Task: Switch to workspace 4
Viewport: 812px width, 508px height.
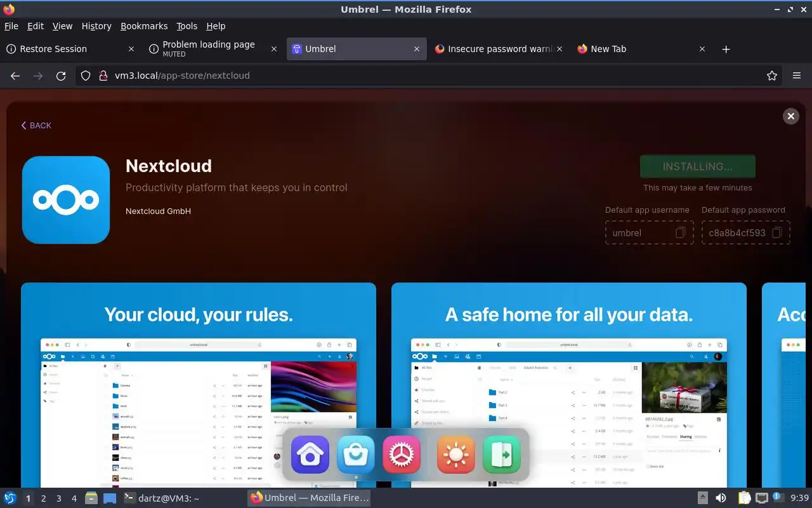Action: pos(74,498)
